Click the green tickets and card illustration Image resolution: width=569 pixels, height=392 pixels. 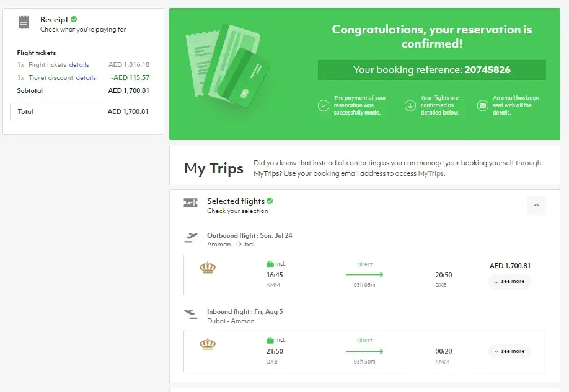click(x=228, y=64)
